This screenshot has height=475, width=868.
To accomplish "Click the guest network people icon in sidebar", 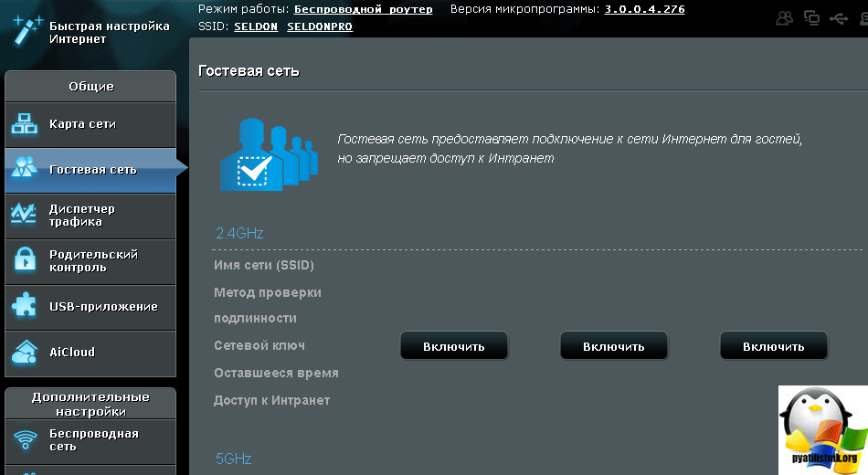I will [x=25, y=166].
